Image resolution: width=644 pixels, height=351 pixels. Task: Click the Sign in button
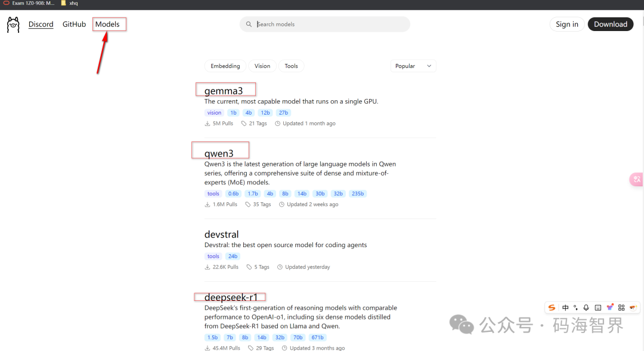pos(567,24)
